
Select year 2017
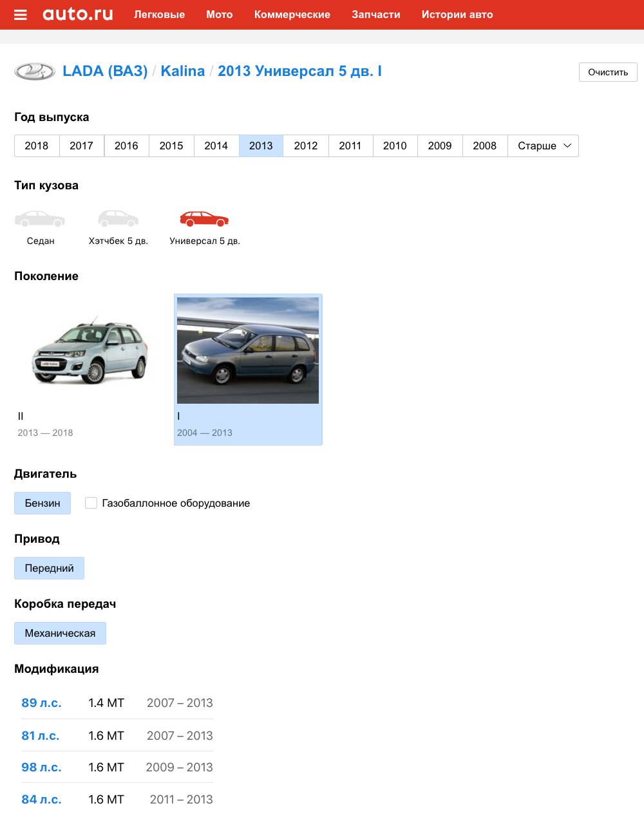81,146
